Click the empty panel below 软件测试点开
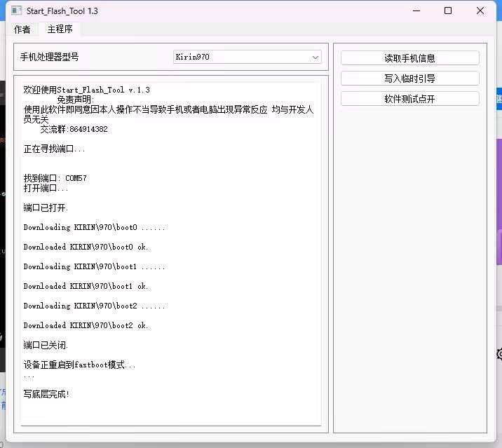The height and width of the screenshot is (448, 502). click(409, 266)
